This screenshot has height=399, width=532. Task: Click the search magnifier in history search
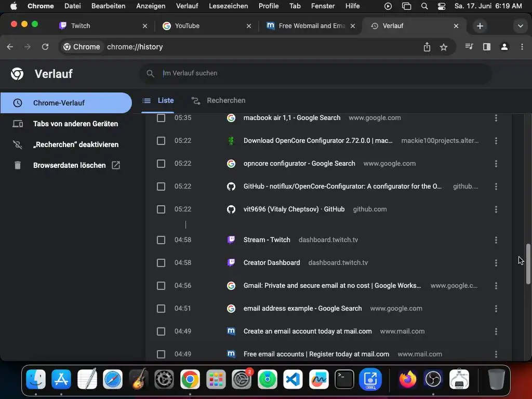[x=150, y=73]
